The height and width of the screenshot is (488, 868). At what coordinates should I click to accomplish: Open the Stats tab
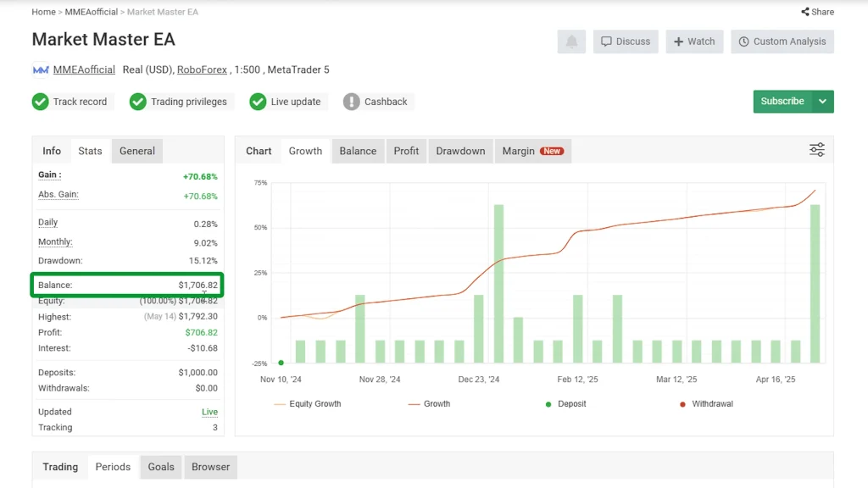pyautogui.click(x=90, y=151)
